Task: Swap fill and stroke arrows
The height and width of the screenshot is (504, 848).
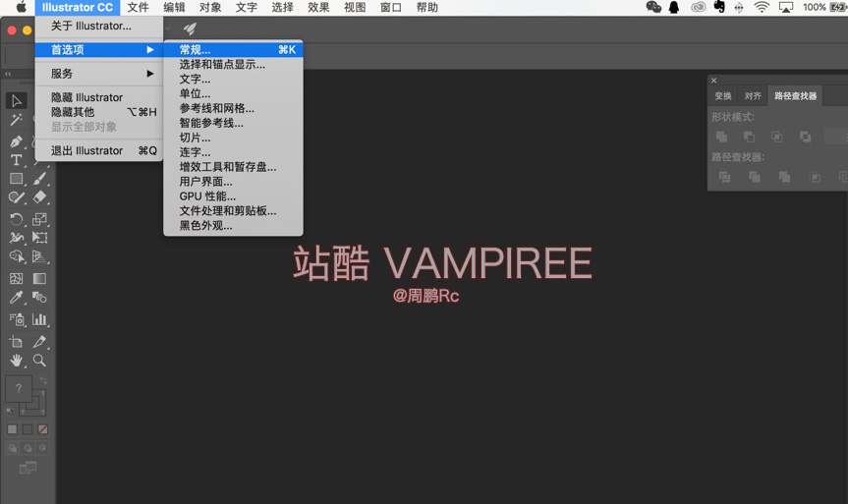Action: (x=42, y=381)
